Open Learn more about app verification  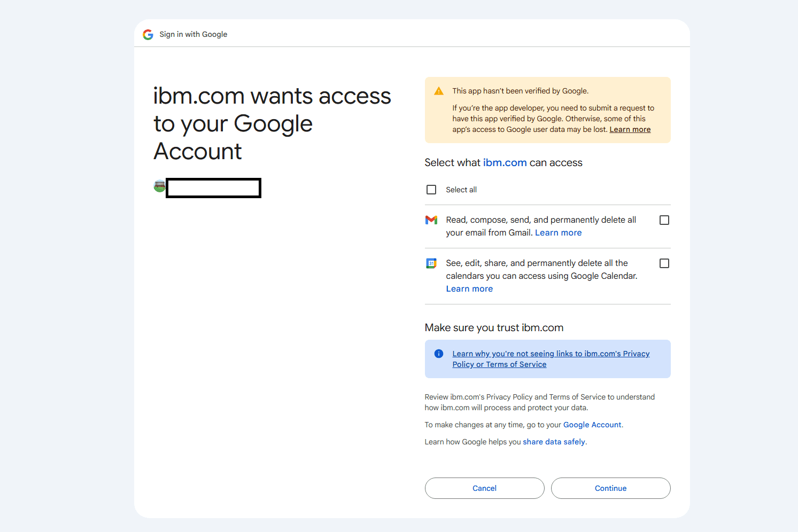point(630,129)
